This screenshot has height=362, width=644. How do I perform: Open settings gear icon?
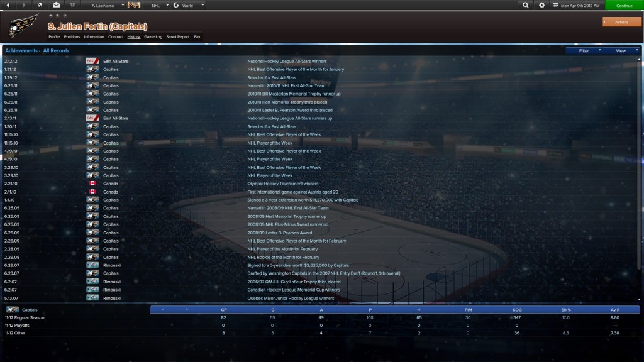click(x=542, y=5)
